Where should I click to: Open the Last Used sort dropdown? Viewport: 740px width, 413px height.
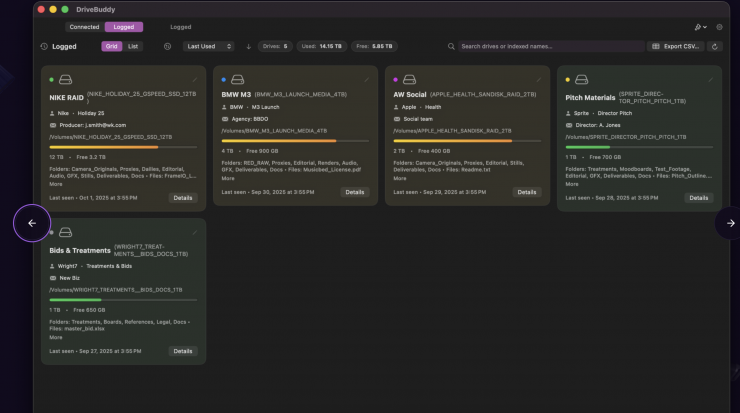click(x=208, y=46)
